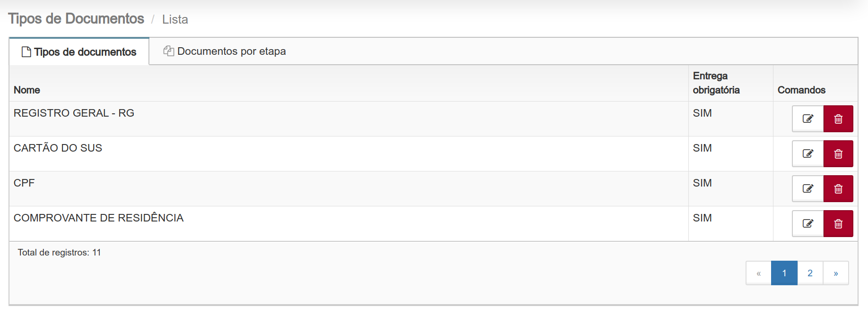Delete the CPF document type
Image resolution: width=868 pixels, height=315 pixels.
point(838,188)
